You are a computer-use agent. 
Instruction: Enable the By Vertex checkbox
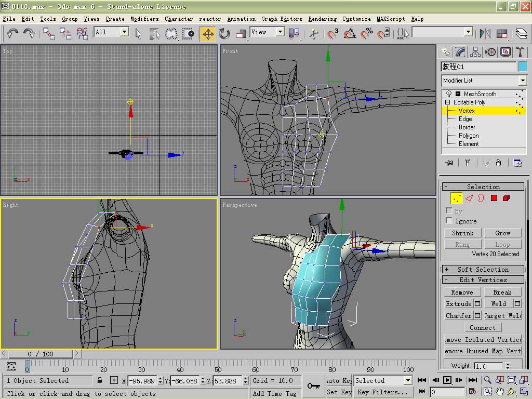[449, 211]
